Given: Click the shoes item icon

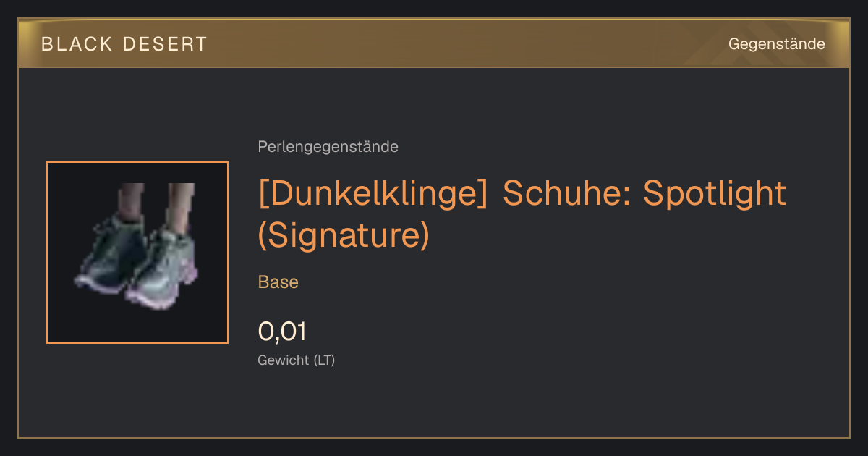Looking at the screenshot, I should point(137,253).
